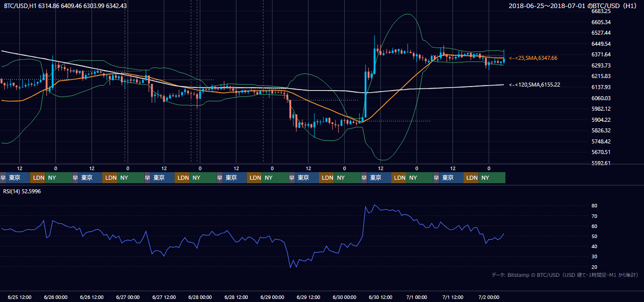
Task: Click price axis value 6060.03
Action: click(x=601, y=98)
